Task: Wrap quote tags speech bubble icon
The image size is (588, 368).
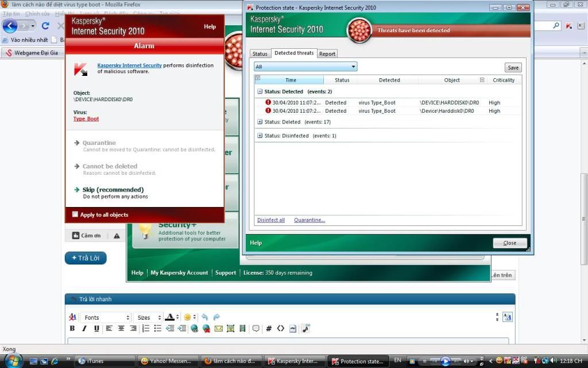Action: [x=256, y=328]
